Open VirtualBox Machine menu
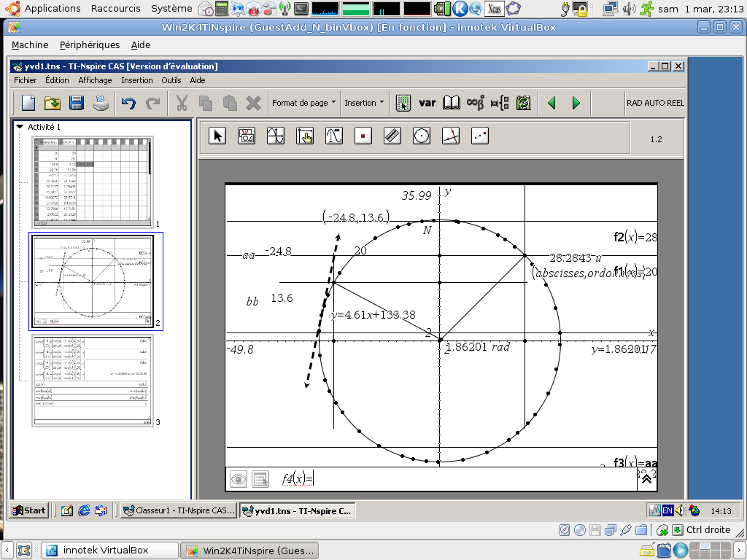This screenshot has height=560, width=747. point(30,44)
